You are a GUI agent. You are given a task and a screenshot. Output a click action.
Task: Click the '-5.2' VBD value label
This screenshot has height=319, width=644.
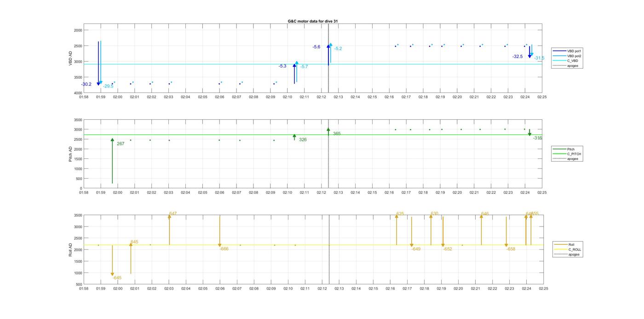pos(338,49)
